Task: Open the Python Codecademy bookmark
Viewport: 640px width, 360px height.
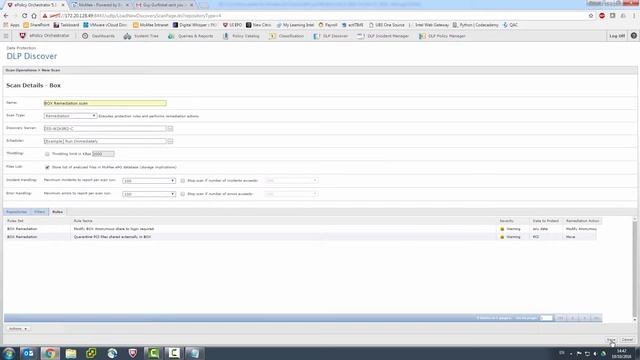Action: point(475,25)
